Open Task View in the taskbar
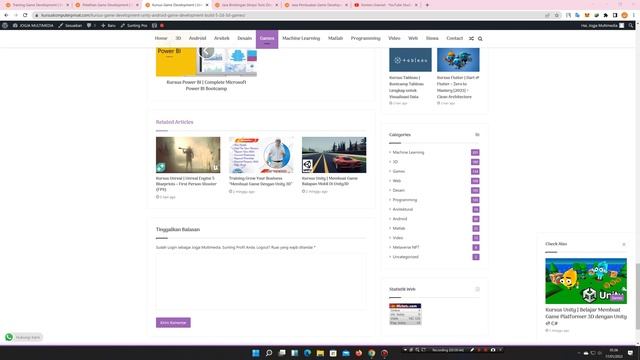The height and width of the screenshot is (360, 640). coord(282,353)
